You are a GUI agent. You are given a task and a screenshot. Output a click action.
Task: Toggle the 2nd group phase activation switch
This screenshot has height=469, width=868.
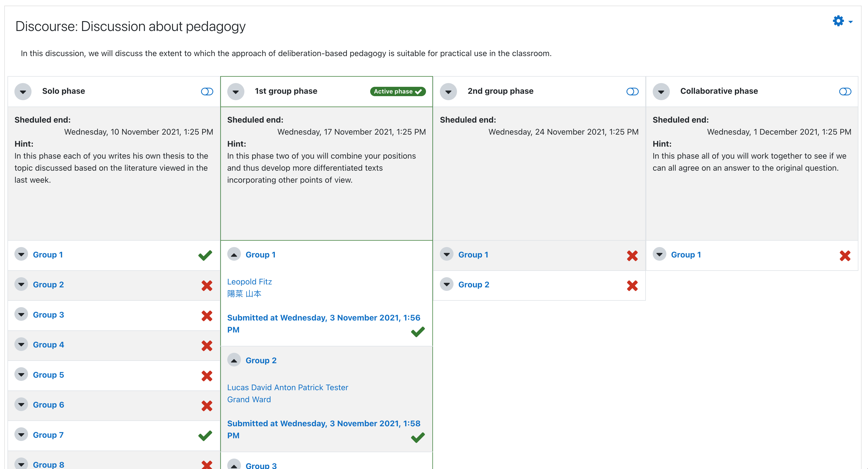[x=632, y=92]
